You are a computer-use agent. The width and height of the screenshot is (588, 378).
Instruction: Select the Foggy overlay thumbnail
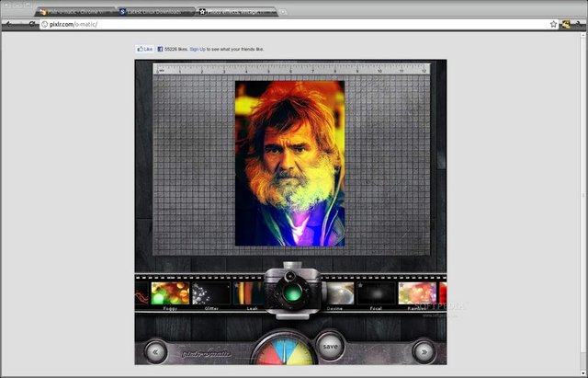coord(170,293)
